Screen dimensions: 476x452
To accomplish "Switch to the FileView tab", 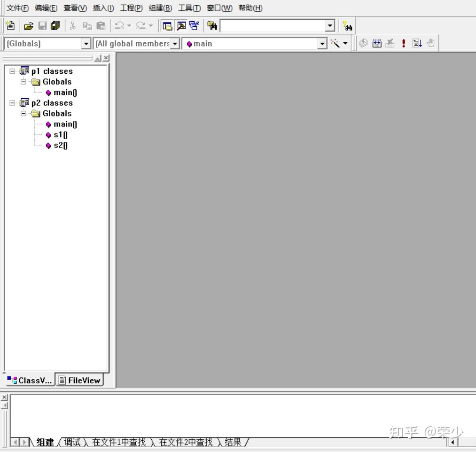I will tap(79, 380).
